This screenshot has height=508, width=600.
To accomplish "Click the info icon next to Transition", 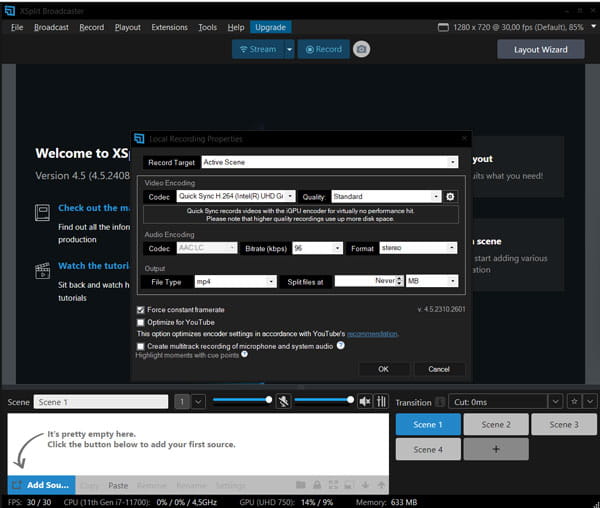I will click(x=440, y=402).
